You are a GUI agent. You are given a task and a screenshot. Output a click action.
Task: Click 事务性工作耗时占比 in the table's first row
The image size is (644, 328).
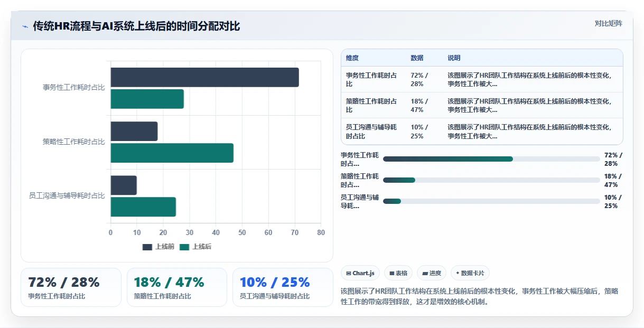pyautogui.click(x=371, y=79)
